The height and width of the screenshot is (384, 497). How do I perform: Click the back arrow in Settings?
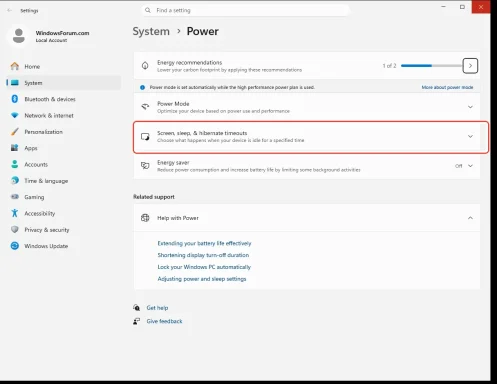(9, 10)
